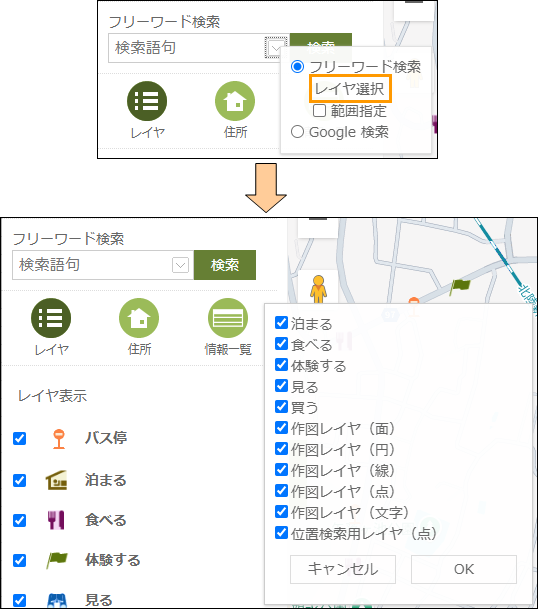This screenshot has height=609, width=538.
Task: Open search options dropdown in upper panel
Action: 276,48
